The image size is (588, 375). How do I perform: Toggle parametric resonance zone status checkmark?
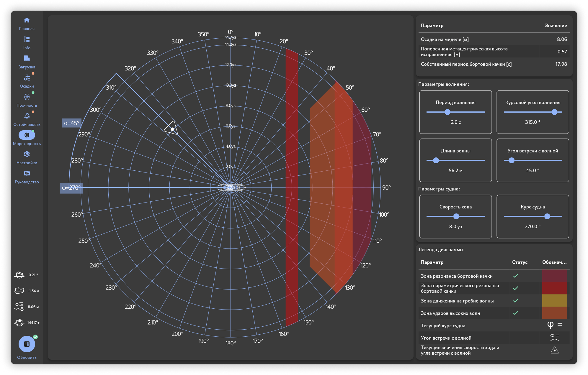coord(516,288)
